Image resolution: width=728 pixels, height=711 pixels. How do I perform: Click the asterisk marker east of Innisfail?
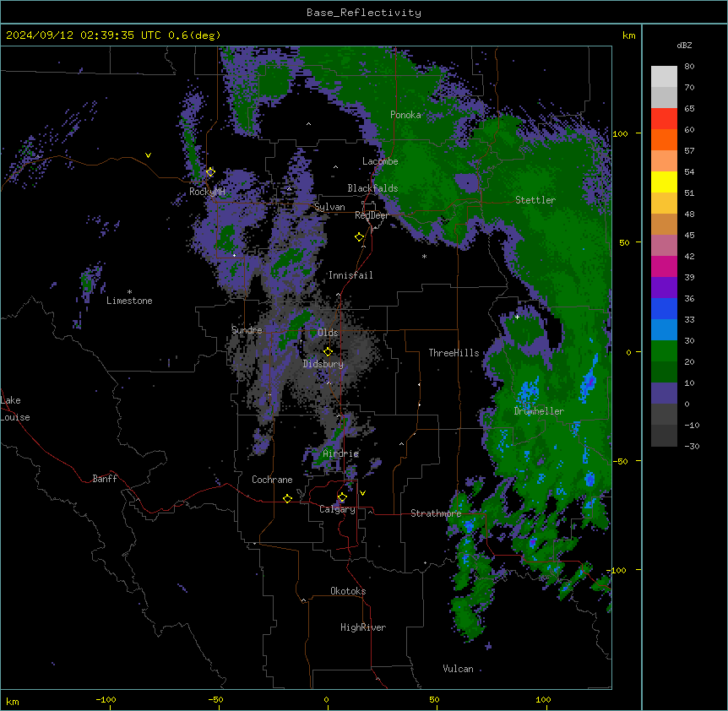pyautogui.click(x=424, y=256)
